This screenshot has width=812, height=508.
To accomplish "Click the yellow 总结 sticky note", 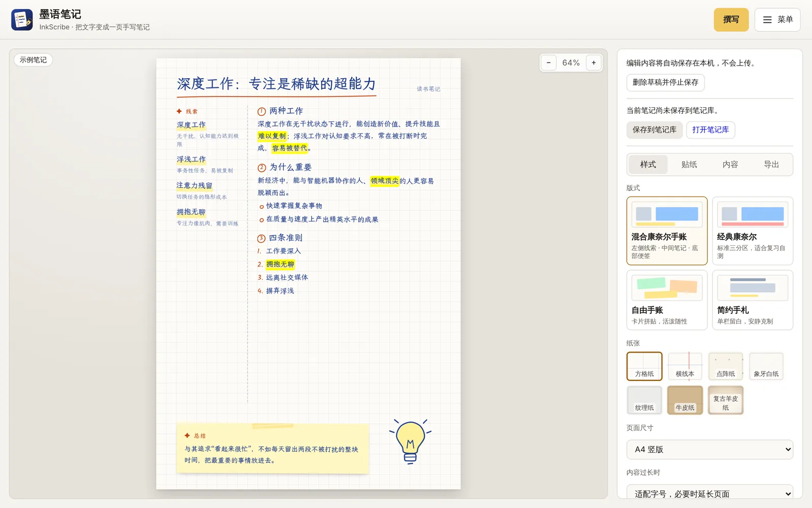I will 273,449.
